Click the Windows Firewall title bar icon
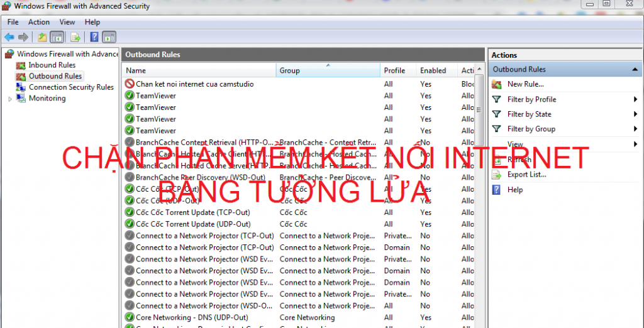This screenshot has width=644, height=328. click(x=6, y=6)
